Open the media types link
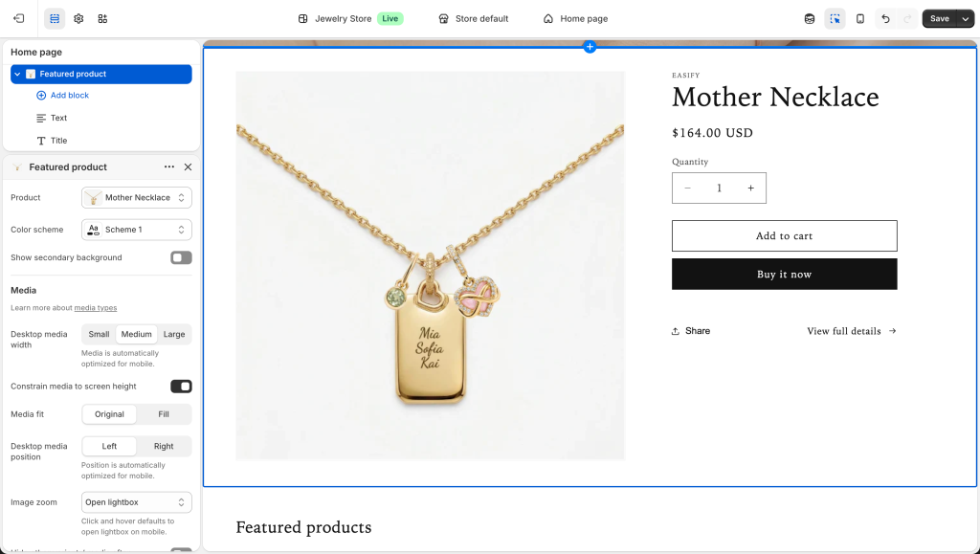The width and height of the screenshot is (980, 554). coord(96,308)
